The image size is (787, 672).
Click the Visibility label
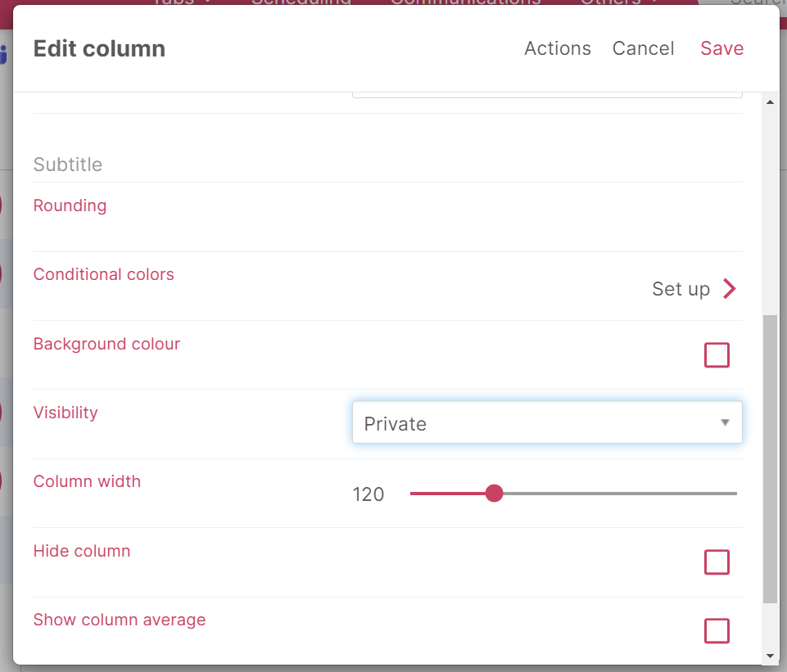[x=66, y=413]
